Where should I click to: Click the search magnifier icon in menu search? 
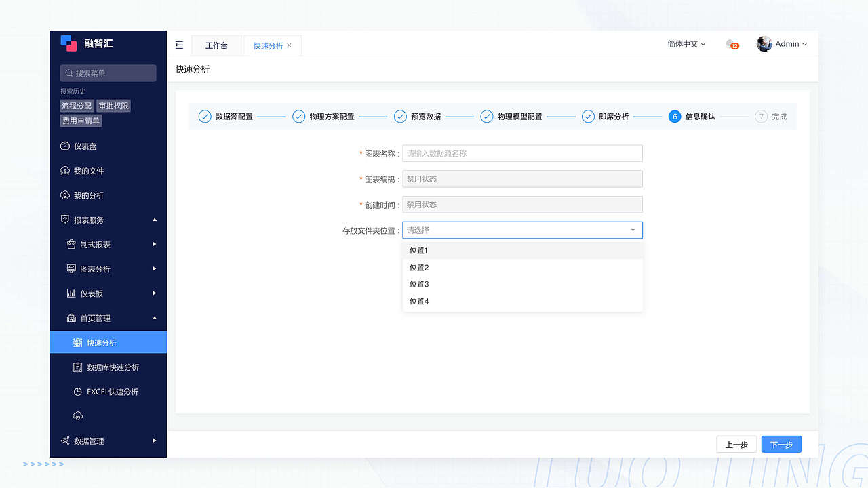(69, 73)
